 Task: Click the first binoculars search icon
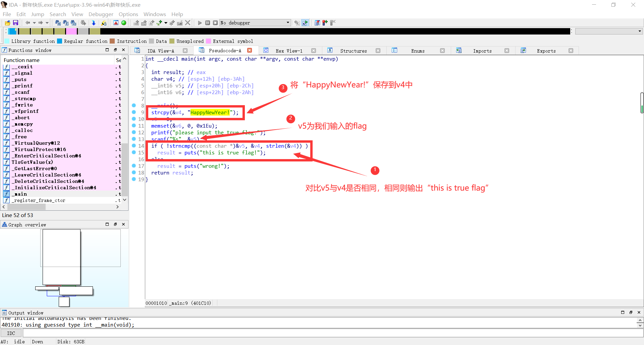(58, 23)
